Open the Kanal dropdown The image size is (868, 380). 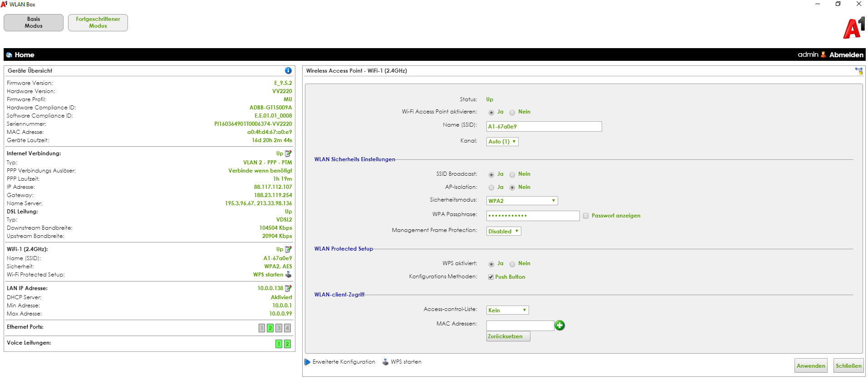tap(502, 142)
